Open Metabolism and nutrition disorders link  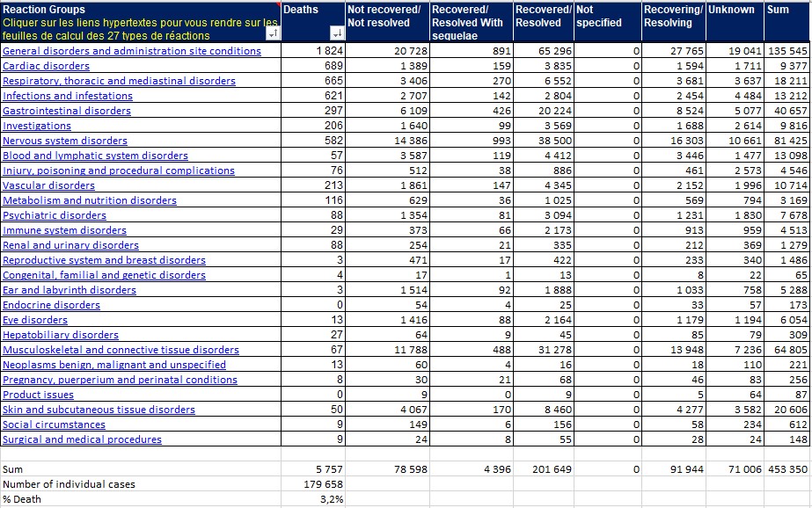pyautogui.click(x=90, y=200)
